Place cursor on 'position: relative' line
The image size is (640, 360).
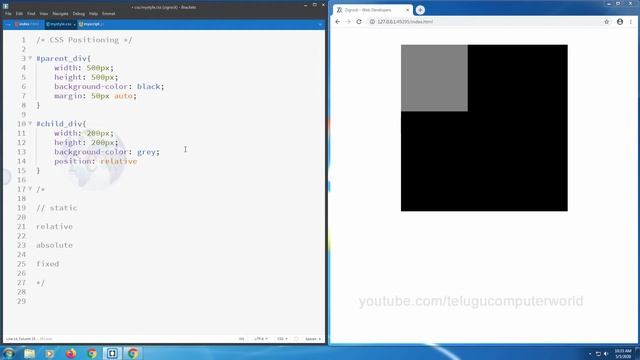96,161
